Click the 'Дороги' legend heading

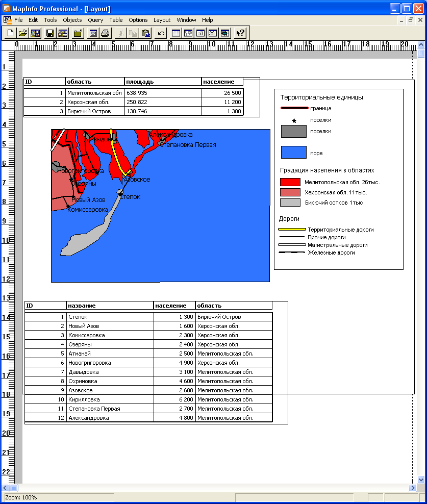pos(289,219)
